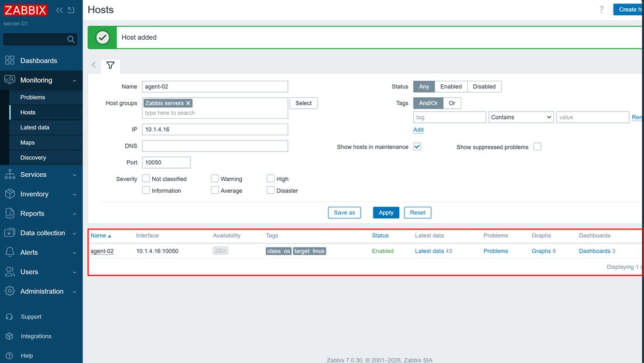Check the Average severity box
Screen dimensions: 644x363
click(215, 190)
